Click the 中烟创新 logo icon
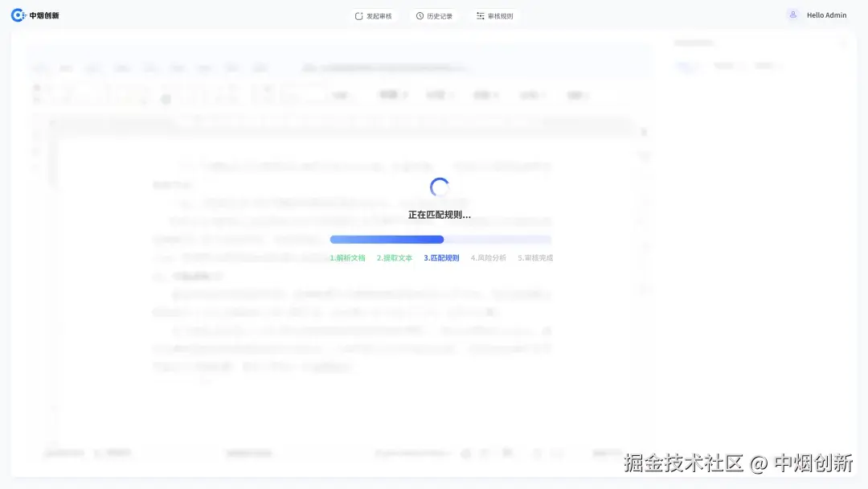 (x=18, y=14)
